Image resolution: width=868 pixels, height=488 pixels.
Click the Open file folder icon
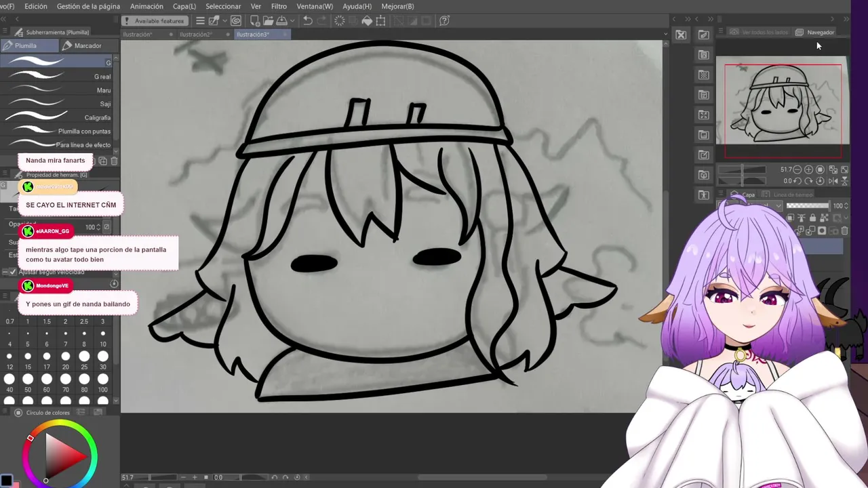[x=269, y=20]
